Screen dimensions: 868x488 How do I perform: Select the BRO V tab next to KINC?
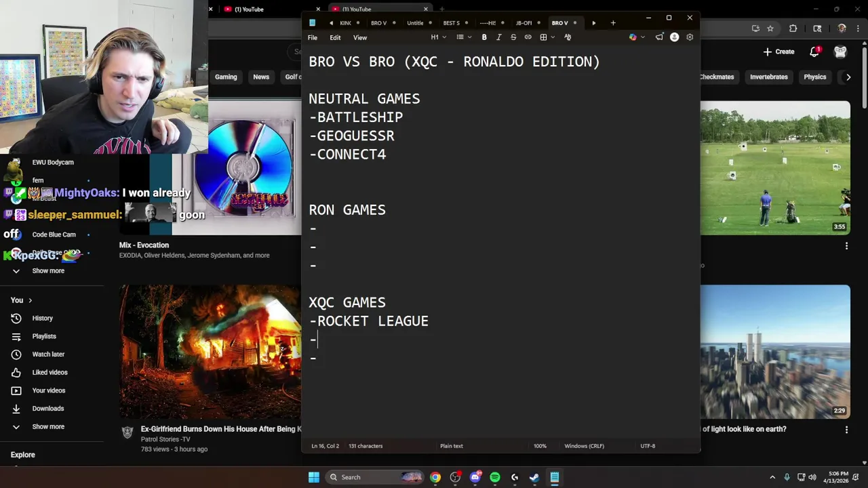378,23
